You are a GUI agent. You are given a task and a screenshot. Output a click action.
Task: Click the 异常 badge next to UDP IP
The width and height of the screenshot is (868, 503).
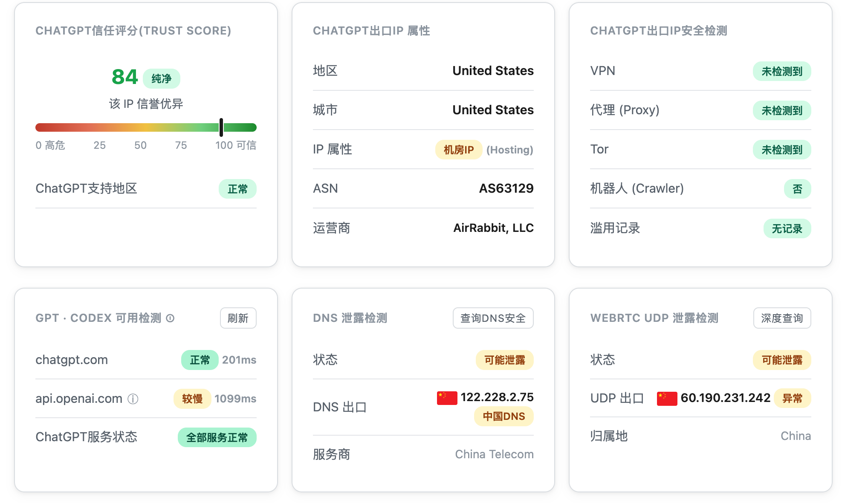[792, 398]
